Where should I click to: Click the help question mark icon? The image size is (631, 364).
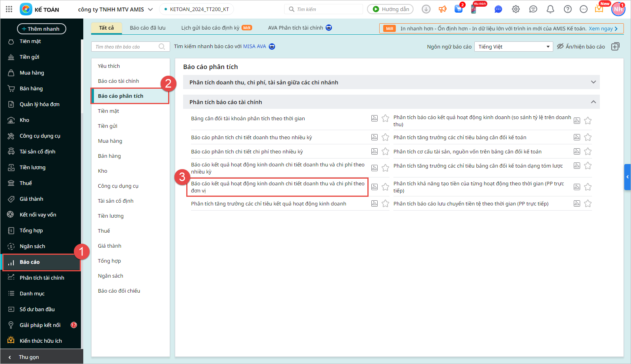pos(567,9)
